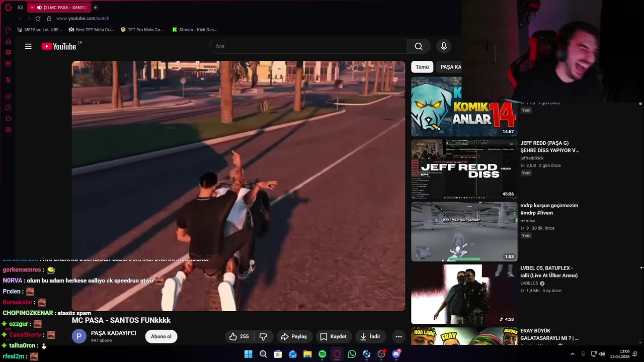Viewport: 644px width, 362px height.
Task: Open JEFF REDD DISS video thumbnail
Action: click(x=464, y=169)
